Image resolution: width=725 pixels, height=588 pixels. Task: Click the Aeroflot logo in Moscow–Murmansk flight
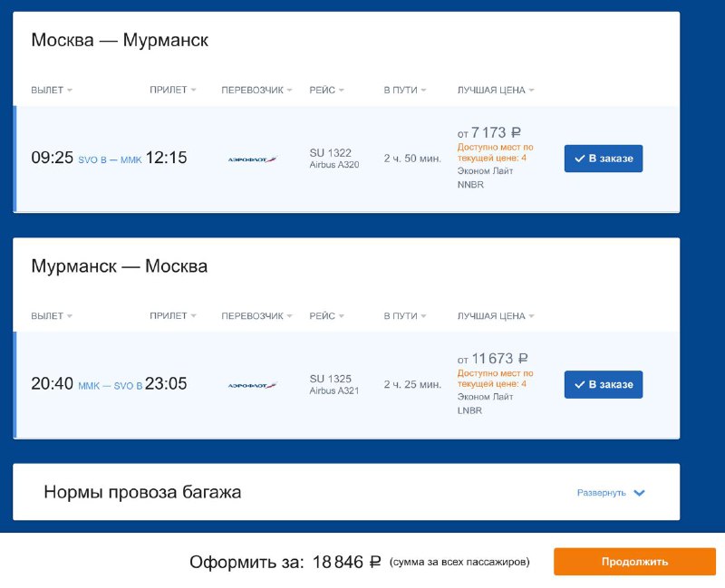click(252, 159)
